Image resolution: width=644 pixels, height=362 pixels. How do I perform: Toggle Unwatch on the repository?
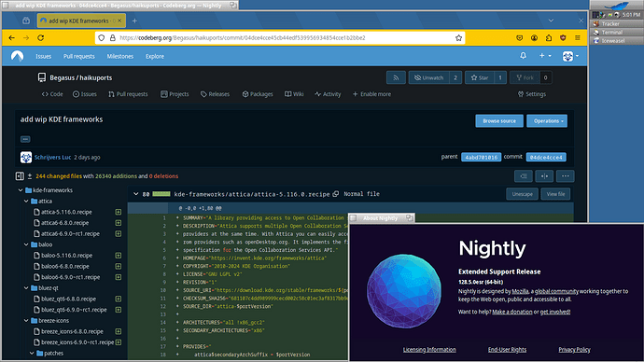coord(429,77)
